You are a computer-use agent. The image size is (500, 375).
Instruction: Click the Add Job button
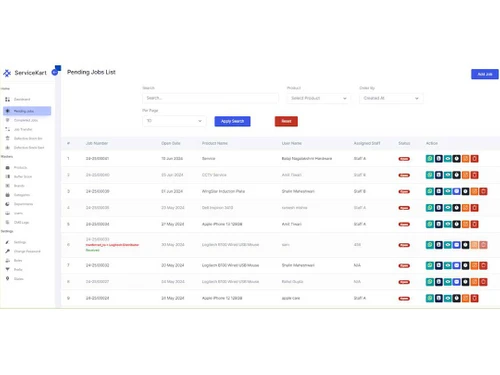pyautogui.click(x=485, y=74)
